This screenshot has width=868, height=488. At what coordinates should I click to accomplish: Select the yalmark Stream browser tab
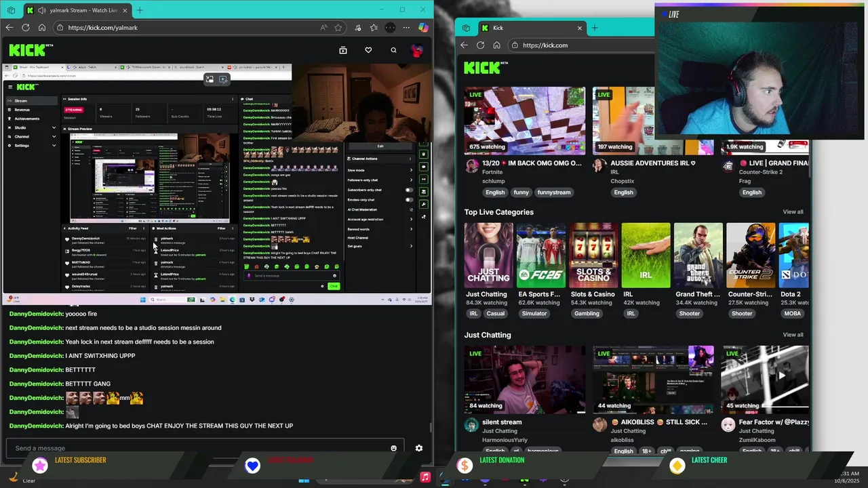78,10
